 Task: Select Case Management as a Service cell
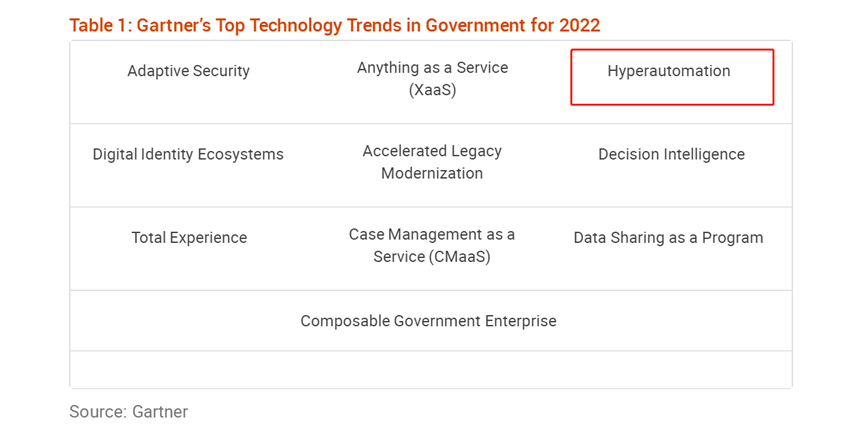432,246
